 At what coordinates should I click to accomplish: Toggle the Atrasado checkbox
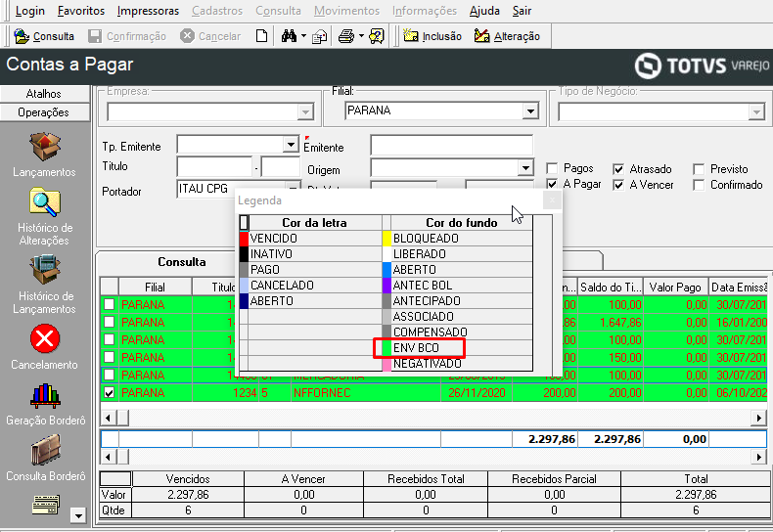(618, 169)
